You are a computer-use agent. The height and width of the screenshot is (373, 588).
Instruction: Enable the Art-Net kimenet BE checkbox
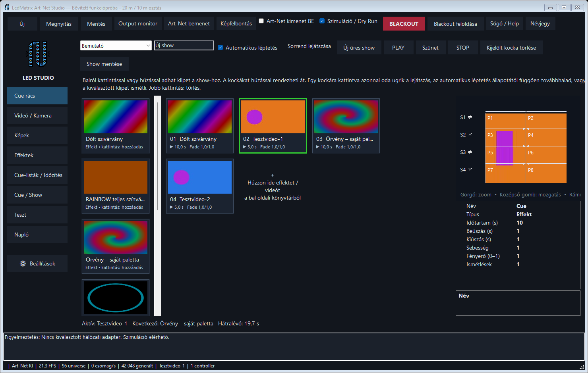tap(261, 21)
